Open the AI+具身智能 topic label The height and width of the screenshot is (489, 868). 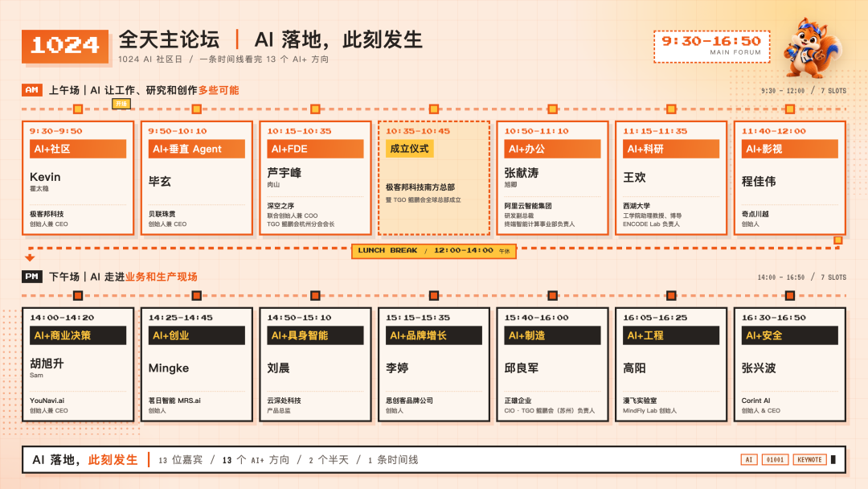pos(315,335)
